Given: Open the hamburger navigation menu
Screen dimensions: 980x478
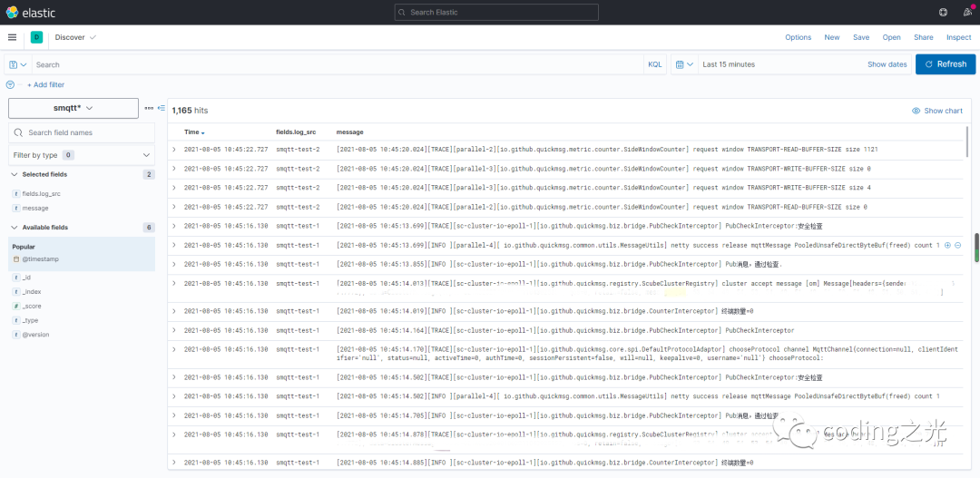Looking at the screenshot, I should tap(12, 37).
